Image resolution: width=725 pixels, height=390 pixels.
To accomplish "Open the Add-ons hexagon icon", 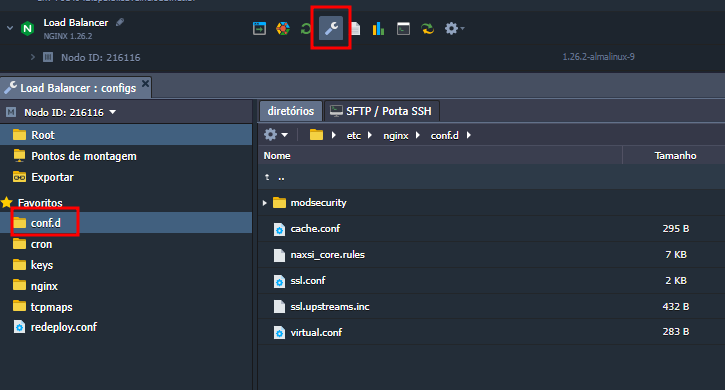I will pyautogui.click(x=283, y=29).
